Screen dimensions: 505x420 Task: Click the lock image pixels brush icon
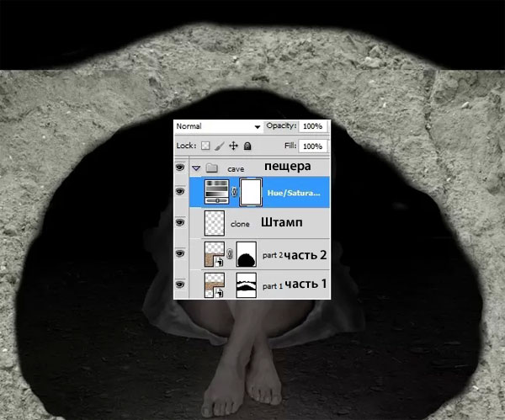click(x=219, y=146)
